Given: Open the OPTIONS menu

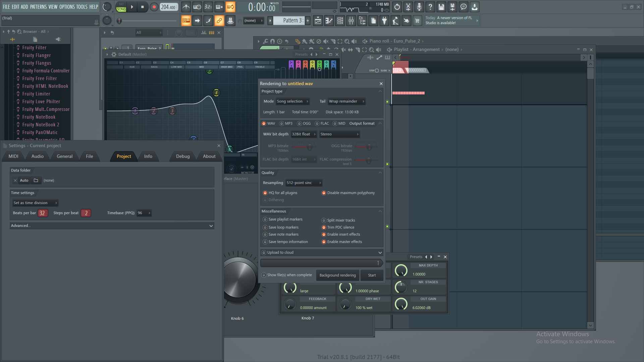Looking at the screenshot, I should point(67,7).
